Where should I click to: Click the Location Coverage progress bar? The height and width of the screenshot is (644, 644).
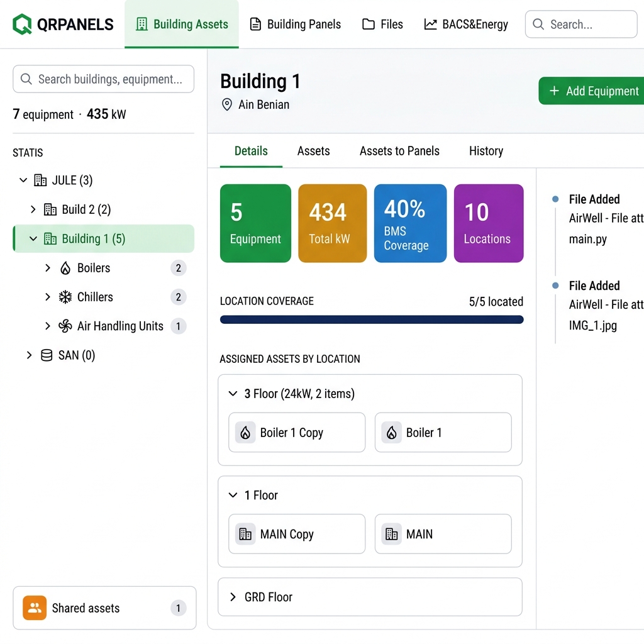coord(372,319)
